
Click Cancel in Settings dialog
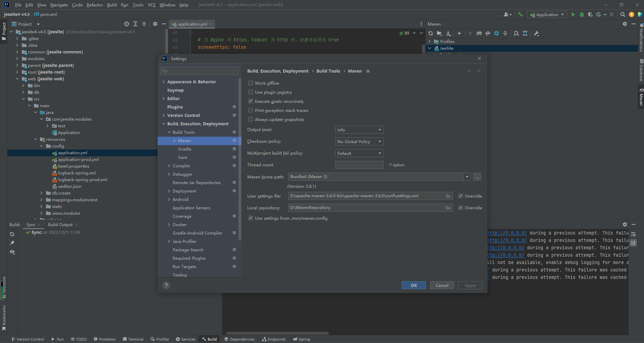[442, 285]
